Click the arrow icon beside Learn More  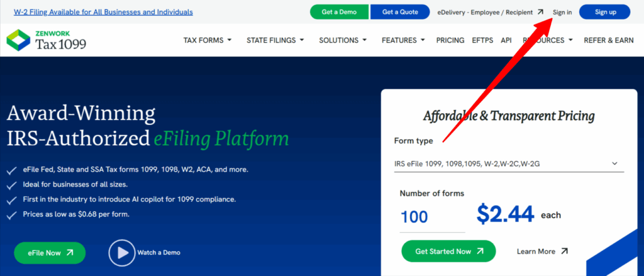pyautogui.click(x=564, y=251)
